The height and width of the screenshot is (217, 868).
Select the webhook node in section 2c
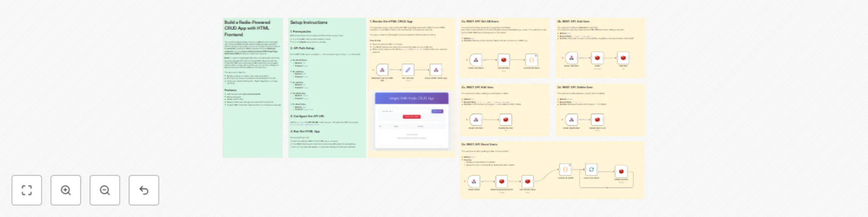click(x=476, y=120)
